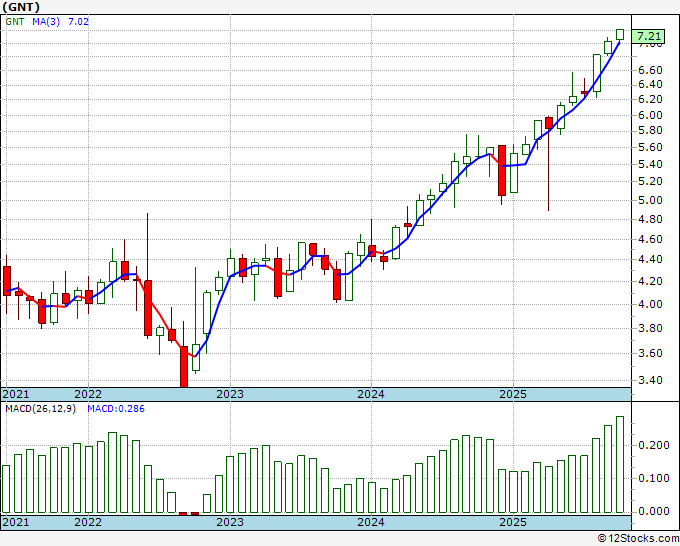Click the 2025 marker on price timeline
Image resolution: width=680 pixels, height=546 pixels.
(513, 394)
